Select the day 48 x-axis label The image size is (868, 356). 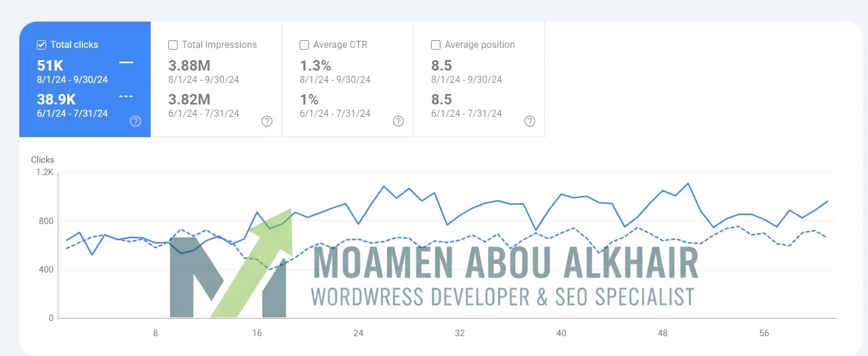tap(662, 333)
